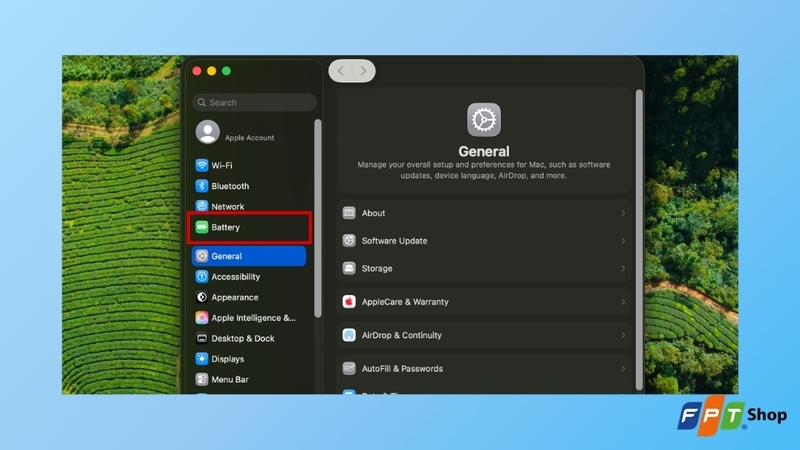Click the Apple Account avatar
Screen dimensions: 800x450
pyautogui.click(x=208, y=132)
